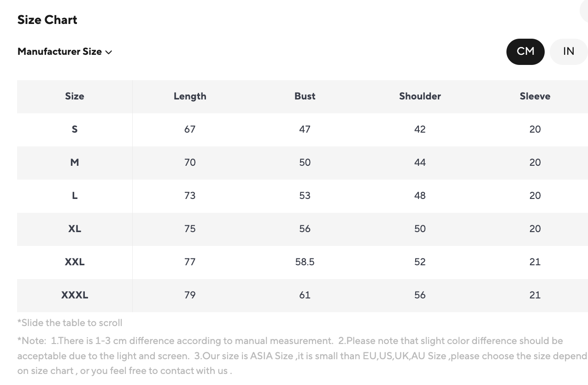Click the 58.5 bust value cell
Screen dimensions: 588x385
pyautogui.click(x=305, y=262)
